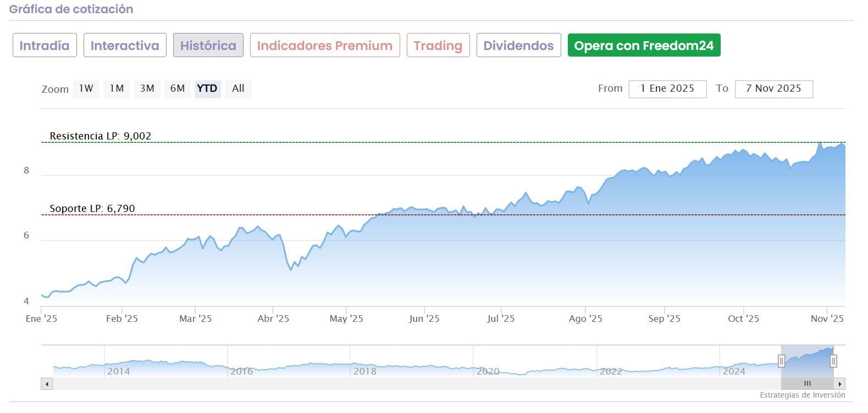The height and width of the screenshot is (413, 868).
Task: Click the navigator left range handle
Action: (x=781, y=361)
